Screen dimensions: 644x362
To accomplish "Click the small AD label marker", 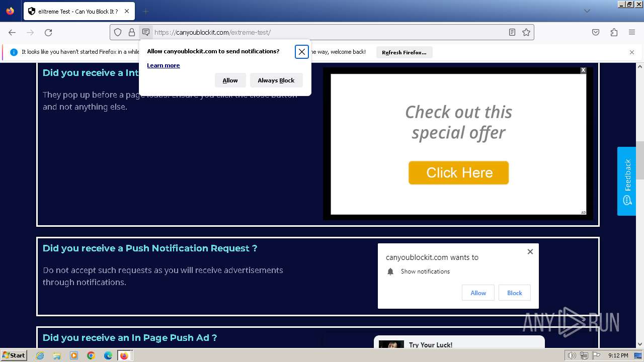I will (x=584, y=213).
